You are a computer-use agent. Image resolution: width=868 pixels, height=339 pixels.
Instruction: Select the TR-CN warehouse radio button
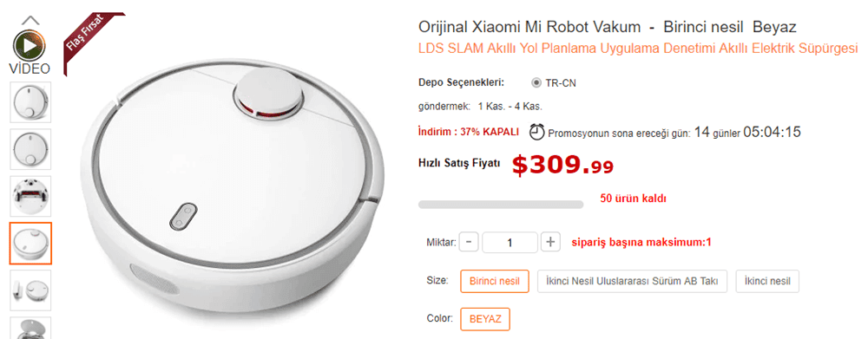click(536, 83)
